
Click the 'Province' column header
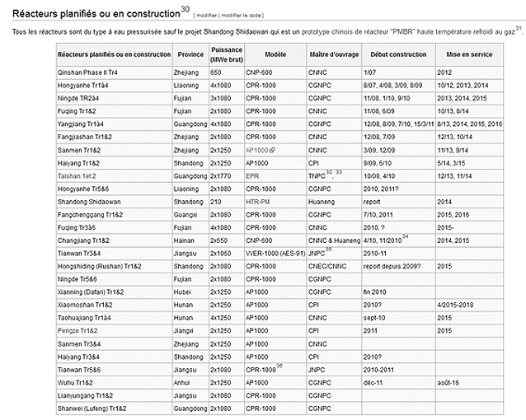click(190, 54)
